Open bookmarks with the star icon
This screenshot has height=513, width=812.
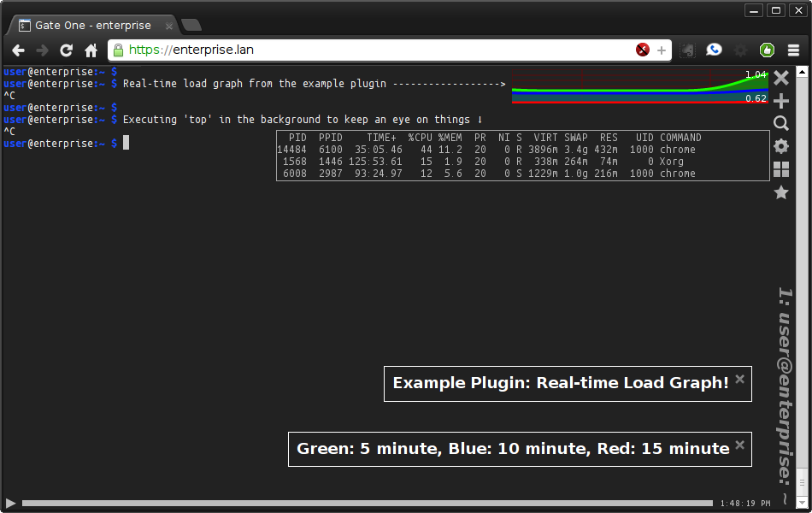coord(781,192)
